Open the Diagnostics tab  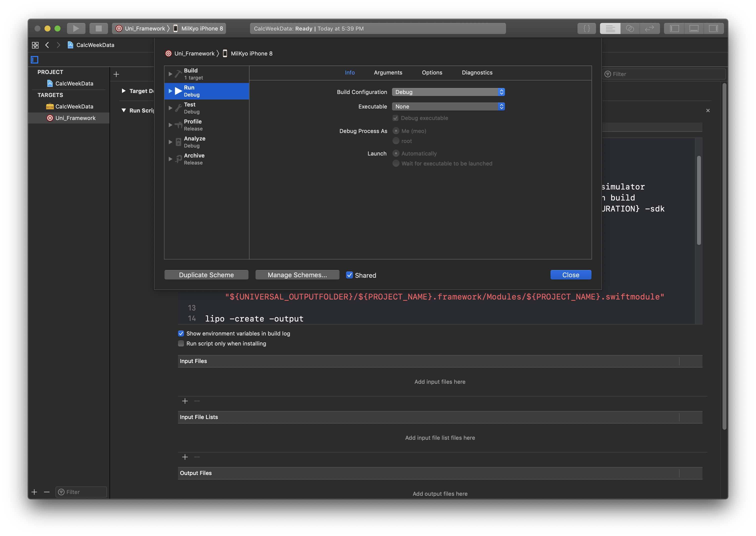[477, 72]
